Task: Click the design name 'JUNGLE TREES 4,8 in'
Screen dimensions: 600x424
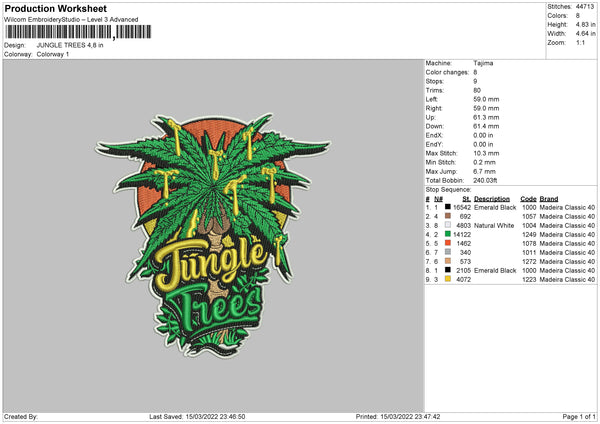Action: pos(70,45)
